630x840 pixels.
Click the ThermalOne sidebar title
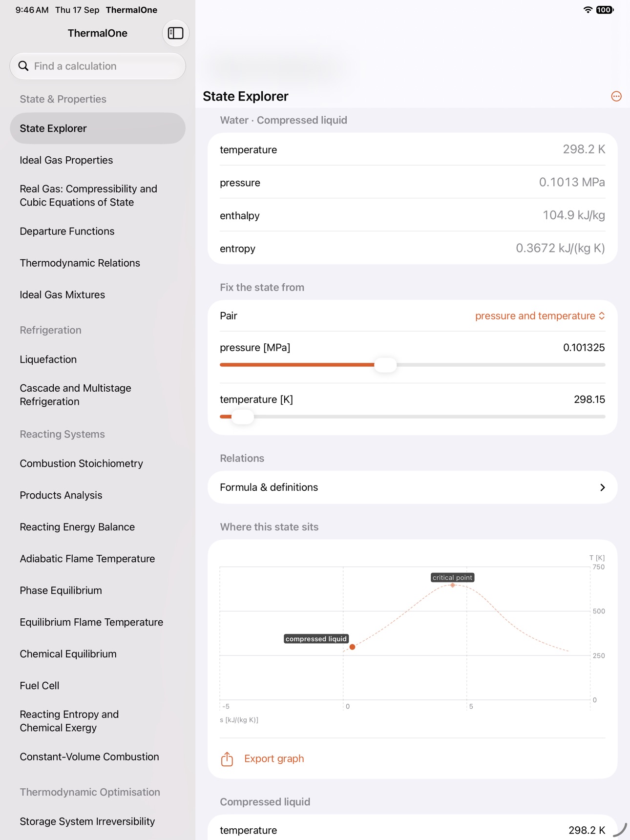tap(98, 33)
